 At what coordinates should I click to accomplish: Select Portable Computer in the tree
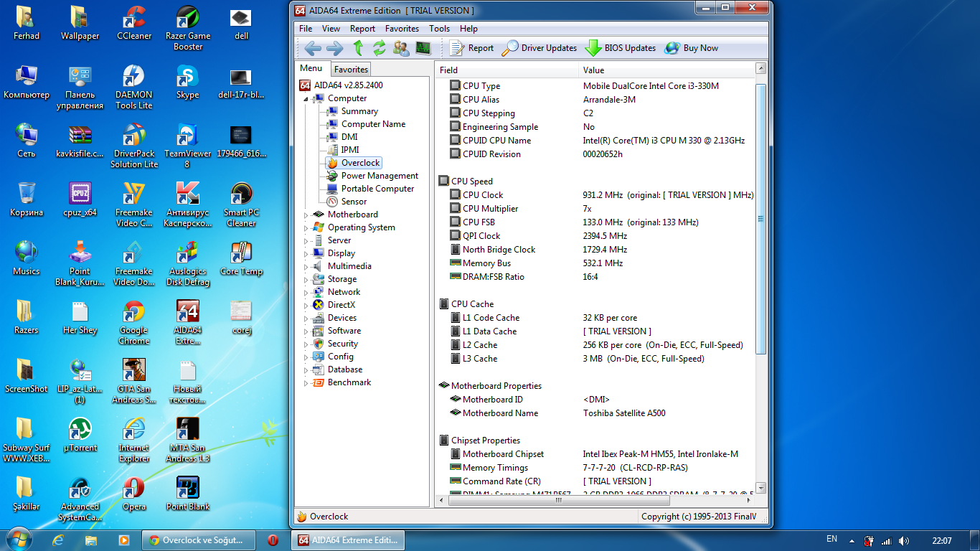click(377, 189)
